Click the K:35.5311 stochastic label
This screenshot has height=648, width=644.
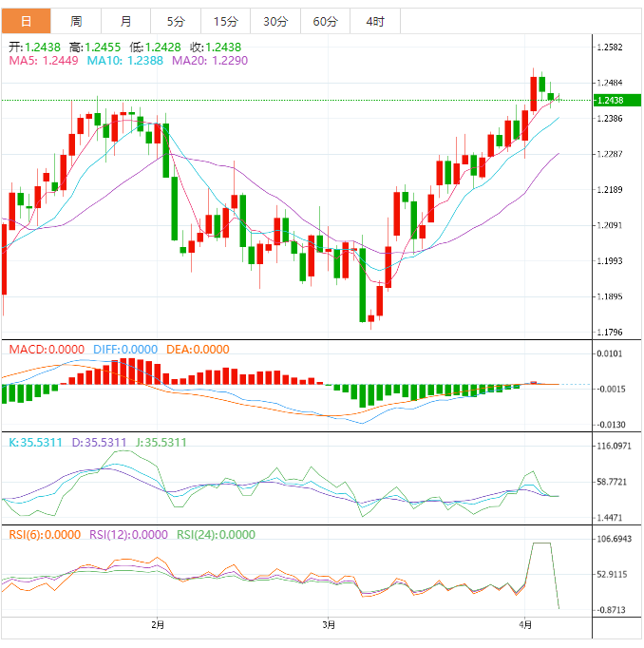(x=35, y=442)
